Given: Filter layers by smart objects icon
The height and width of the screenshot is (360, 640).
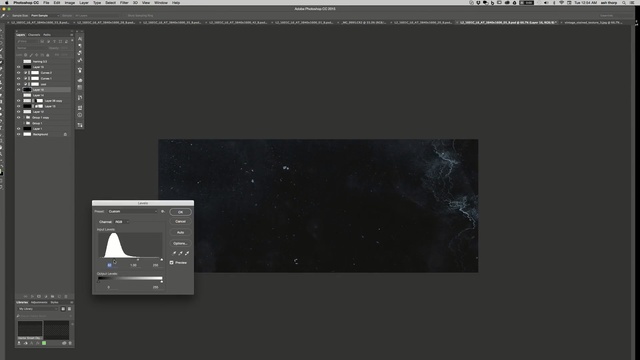Looking at the screenshot, I should point(66,42).
